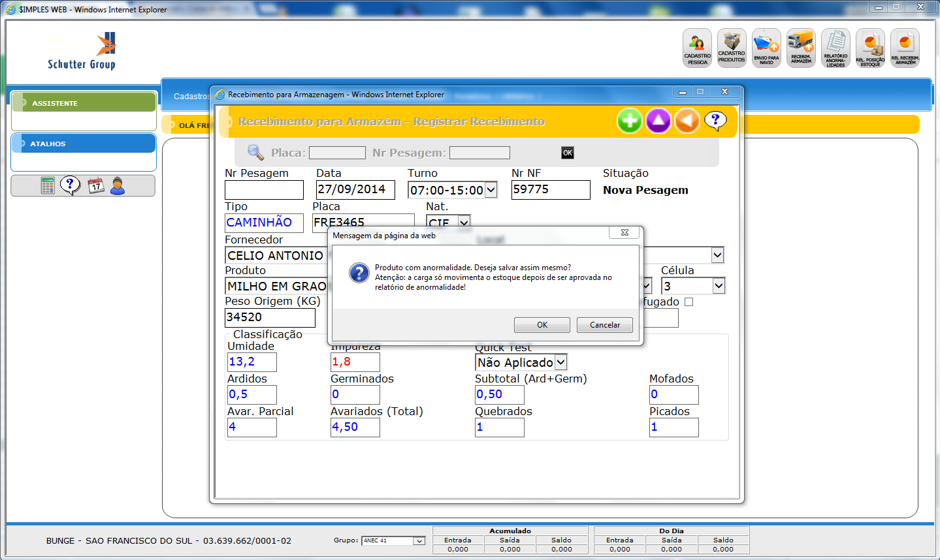Open the calculator in the sidebar
This screenshot has width=940, height=560.
[48, 186]
